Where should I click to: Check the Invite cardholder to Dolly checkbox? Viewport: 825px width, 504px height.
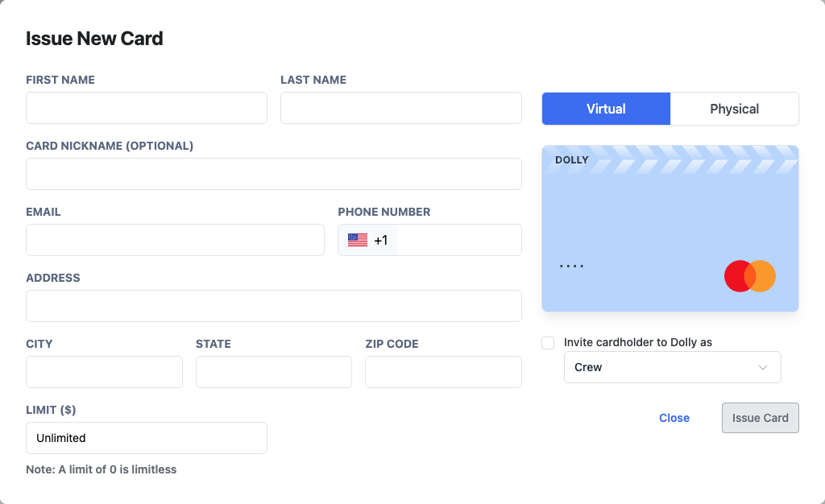tap(548, 343)
